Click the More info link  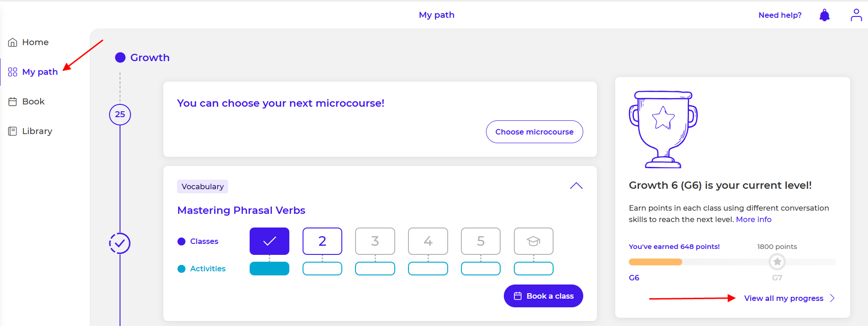click(x=753, y=219)
